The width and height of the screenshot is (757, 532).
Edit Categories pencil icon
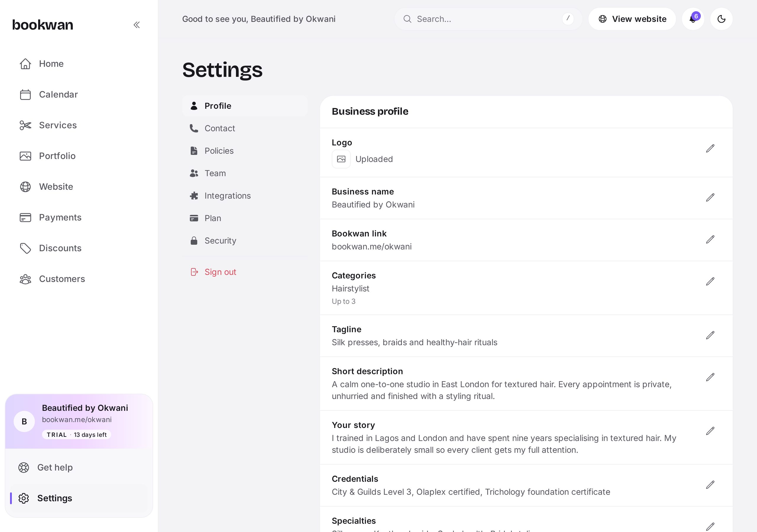[x=710, y=281]
